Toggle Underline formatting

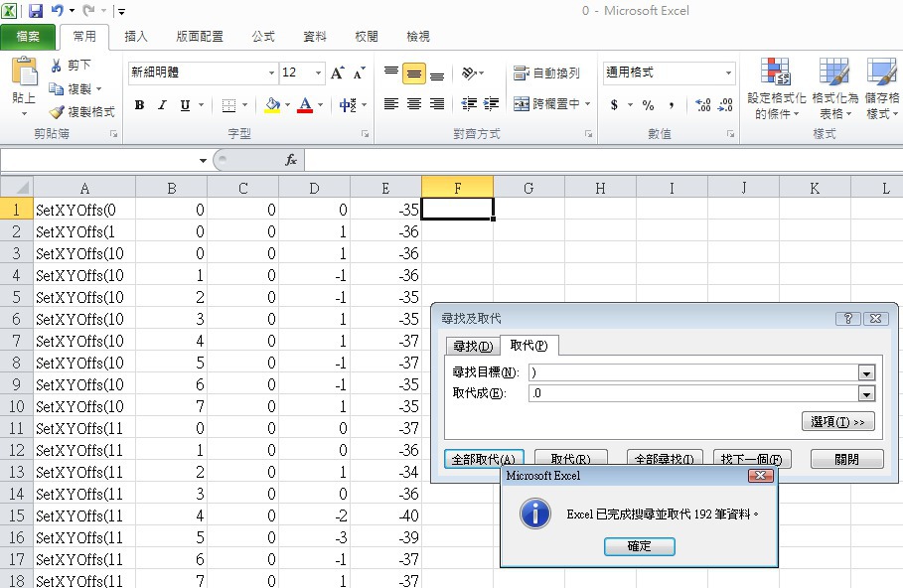tap(185, 105)
